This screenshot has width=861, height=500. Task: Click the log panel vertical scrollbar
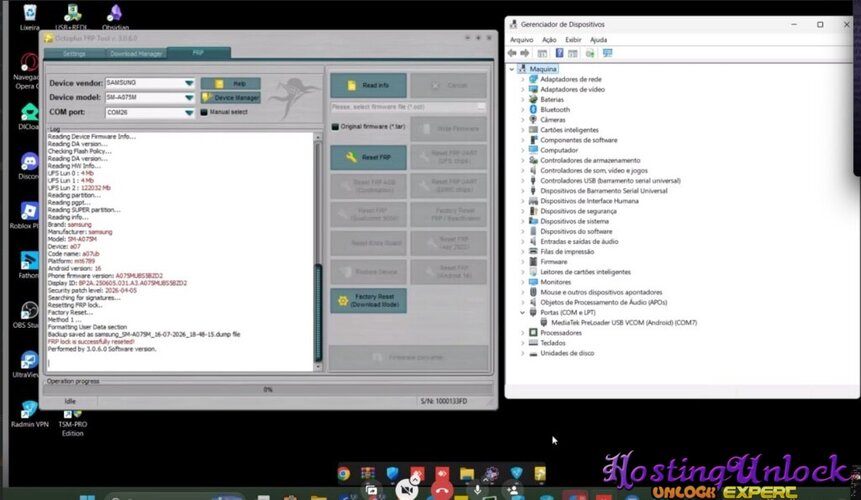[x=318, y=252]
